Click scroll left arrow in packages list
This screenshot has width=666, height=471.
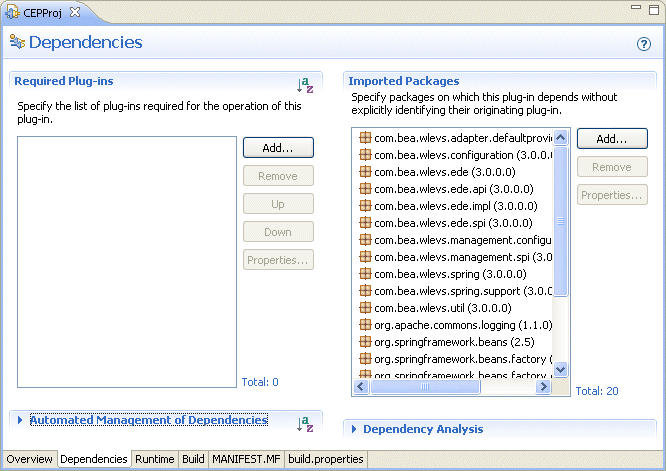tap(361, 386)
